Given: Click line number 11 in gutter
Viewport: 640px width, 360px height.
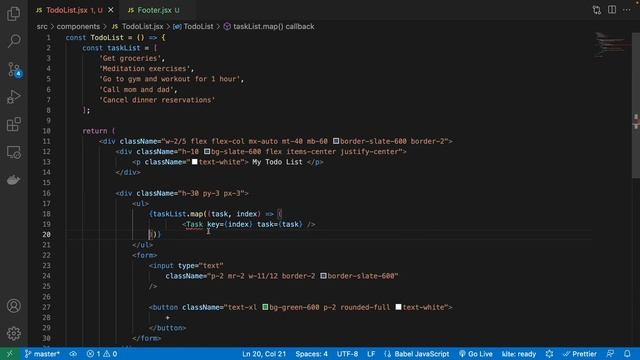Looking at the screenshot, I should tap(47, 141).
